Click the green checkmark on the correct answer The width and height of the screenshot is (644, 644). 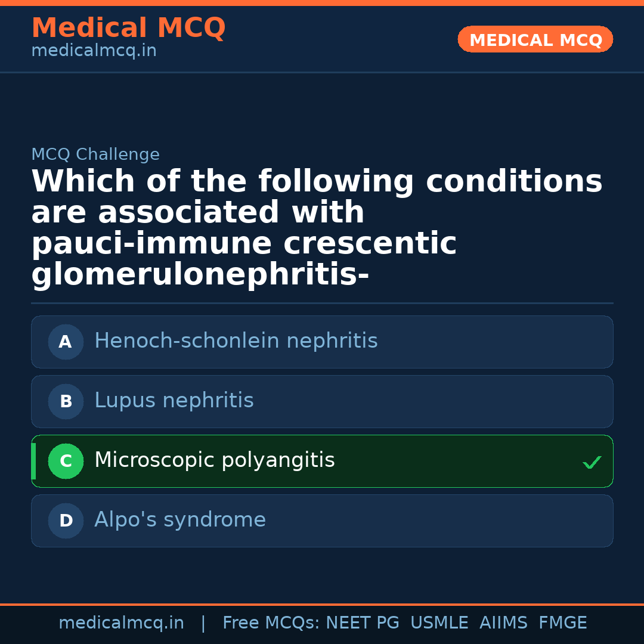click(x=592, y=462)
